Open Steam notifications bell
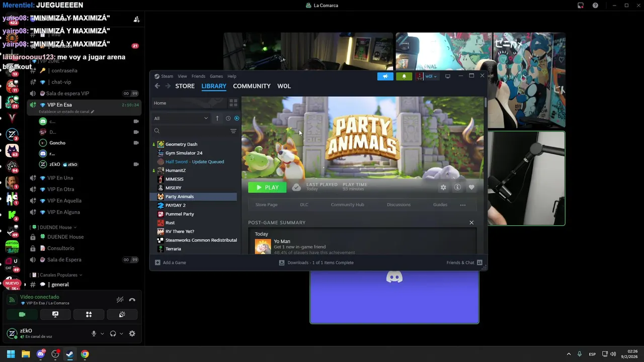Screen dimensions: 644x362 (x=404, y=76)
